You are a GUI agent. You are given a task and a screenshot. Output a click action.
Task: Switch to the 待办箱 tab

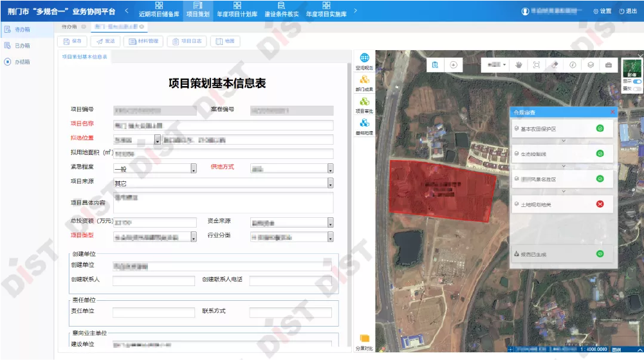pyautogui.click(x=69, y=27)
